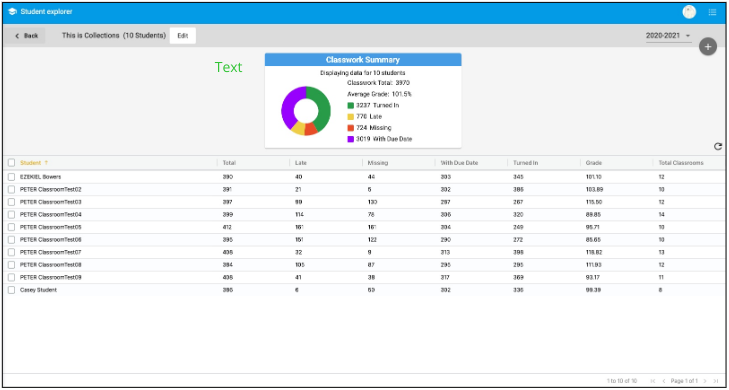Select the PETER ClassroomTest03 student name
Image resolution: width=729 pixels, height=390 pixels.
click(51, 202)
